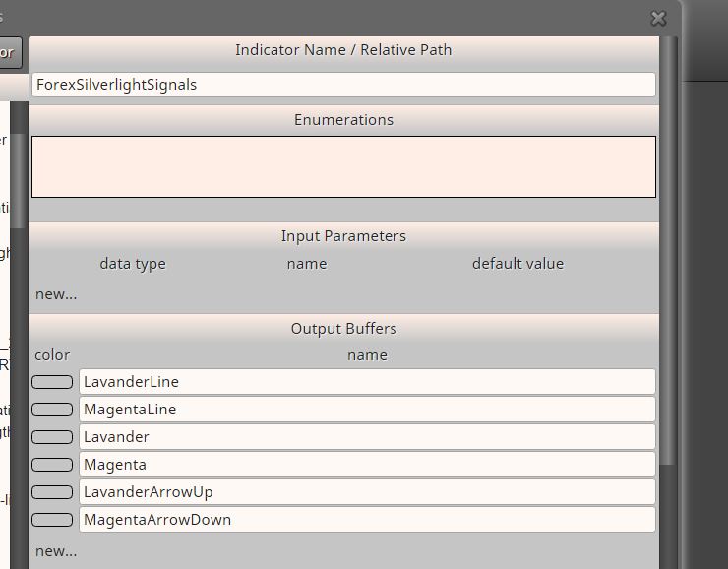Edit the MagentaLine buffer name
This screenshot has height=569, width=728.
pyautogui.click(x=367, y=410)
